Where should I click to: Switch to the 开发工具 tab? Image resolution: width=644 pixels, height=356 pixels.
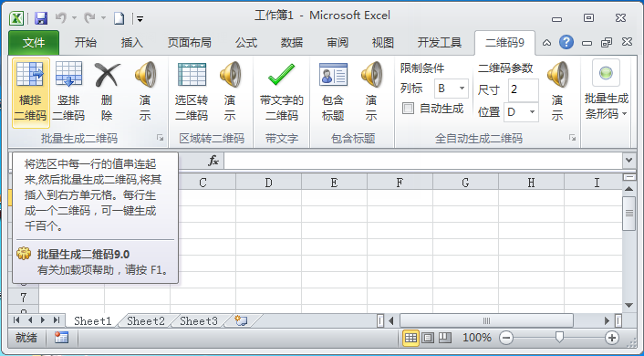click(x=439, y=42)
